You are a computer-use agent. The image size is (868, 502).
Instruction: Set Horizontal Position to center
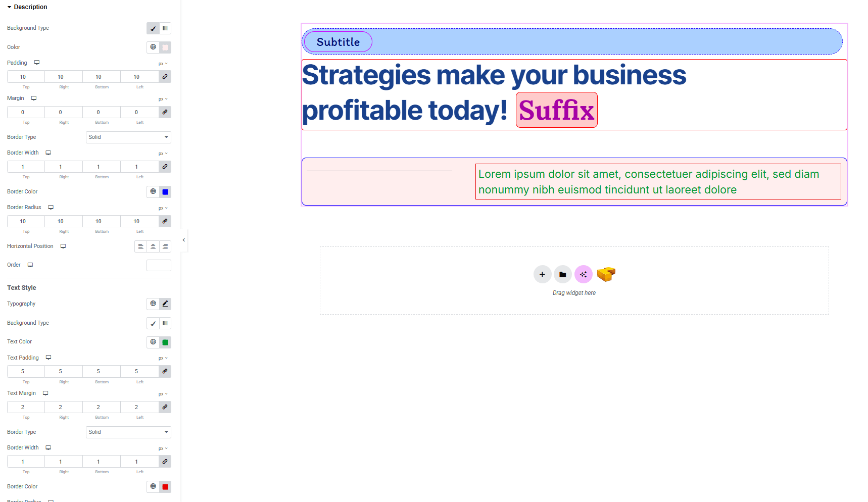coord(153,246)
